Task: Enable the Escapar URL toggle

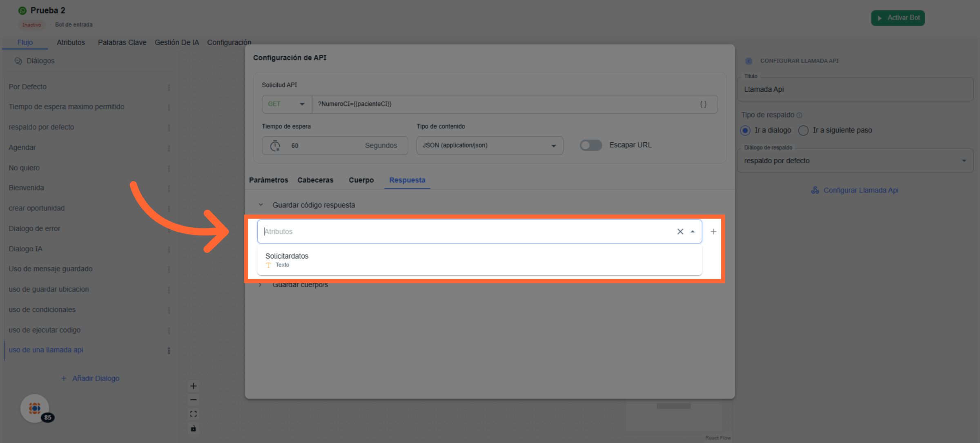Action: (590, 145)
